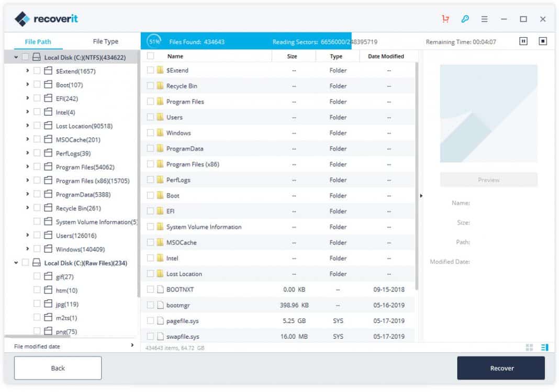This screenshot has height=392, width=559.
Task: Click the Local Disk (Raw Files) drive icon
Action: pyautogui.click(x=36, y=263)
